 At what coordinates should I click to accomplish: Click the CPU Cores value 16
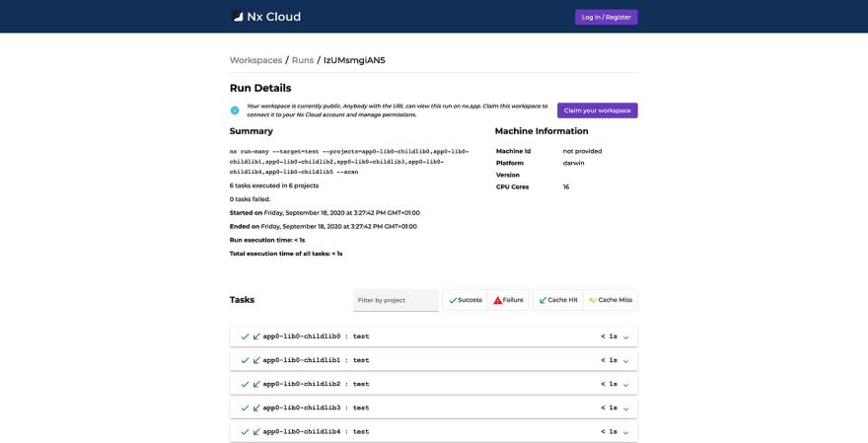pyautogui.click(x=566, y=187)
